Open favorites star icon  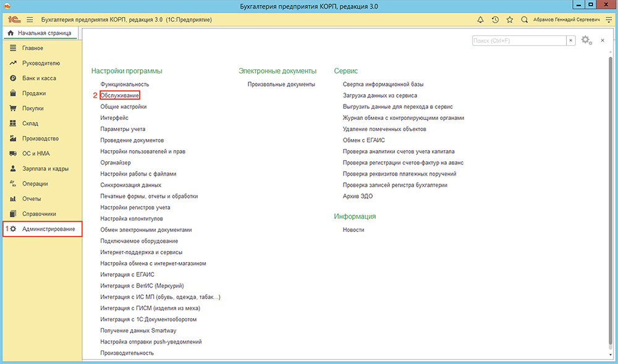pos(510,20)
